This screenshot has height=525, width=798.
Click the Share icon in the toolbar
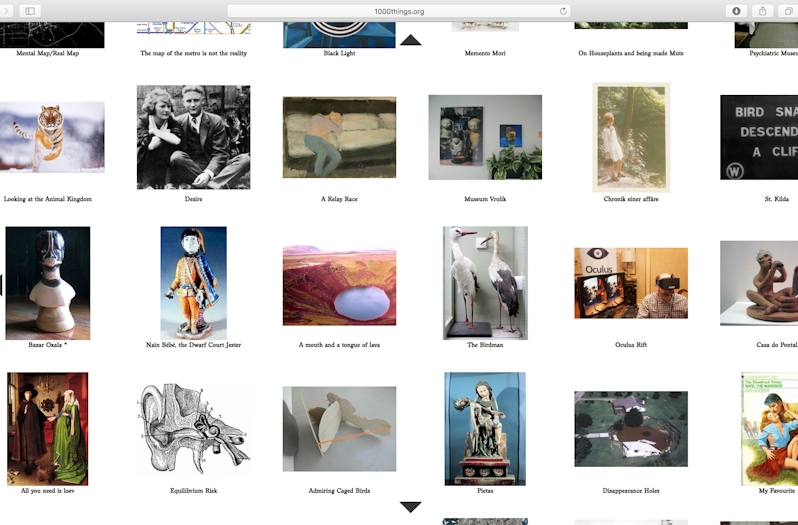(763, 11)
